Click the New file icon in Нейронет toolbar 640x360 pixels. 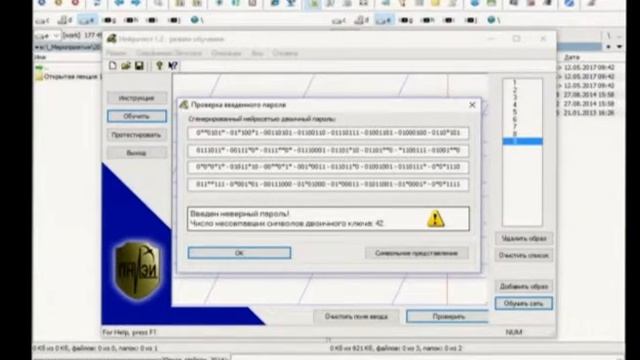(113, 66)
